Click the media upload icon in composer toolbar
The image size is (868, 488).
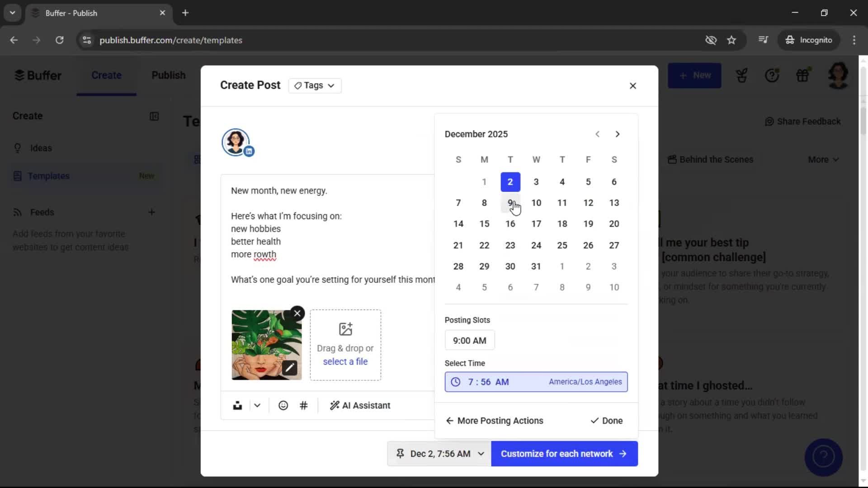point(237,405)
